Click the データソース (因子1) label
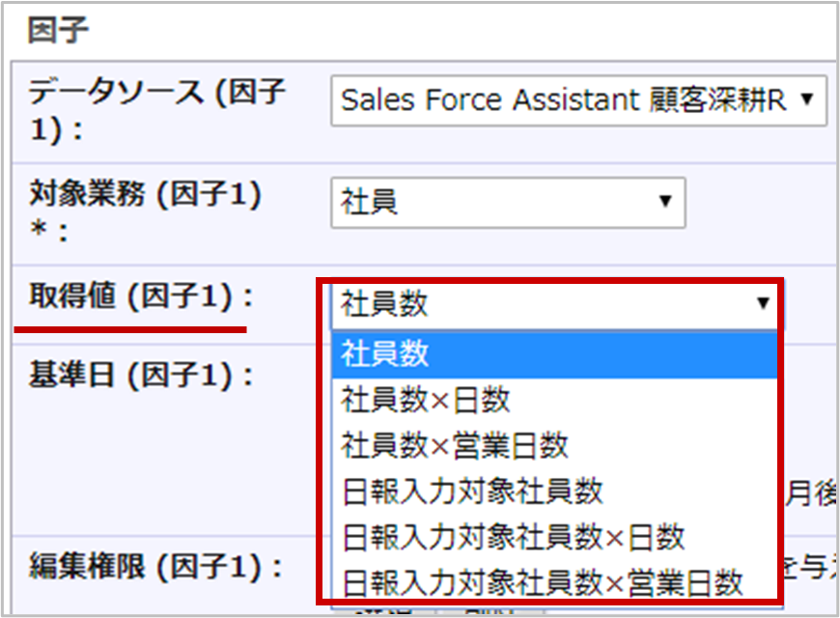 point(156,110)
